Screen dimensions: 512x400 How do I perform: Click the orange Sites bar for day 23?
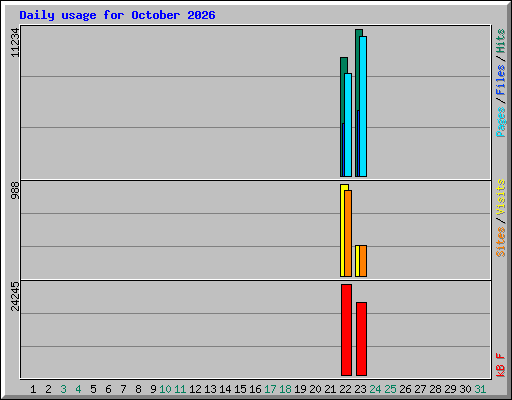(363, 261)
